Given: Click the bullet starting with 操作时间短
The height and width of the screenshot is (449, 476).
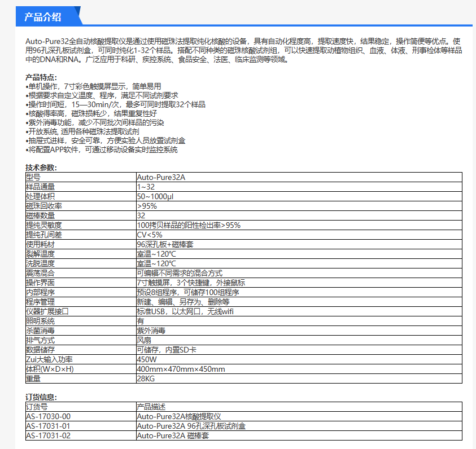Looking at the screenshot, I should tap(115, 104).
